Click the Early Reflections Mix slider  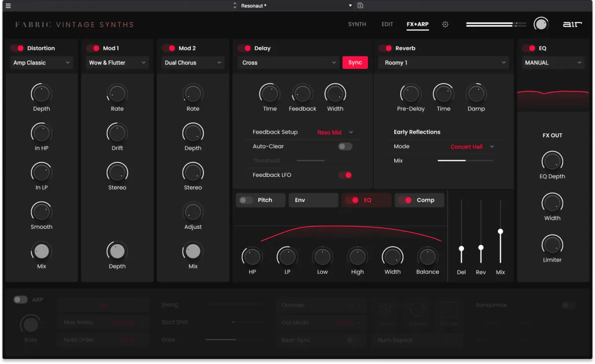click(465, 161)
